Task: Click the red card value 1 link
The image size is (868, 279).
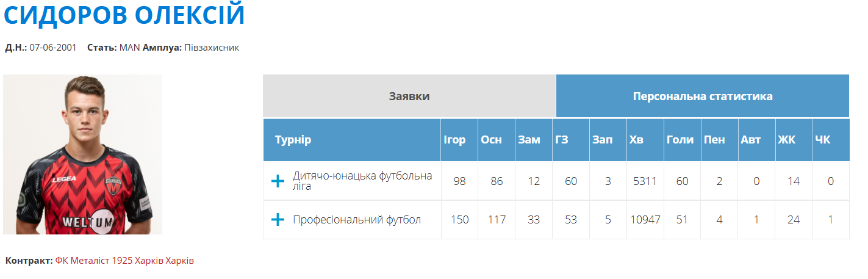Action: (830, 220)
